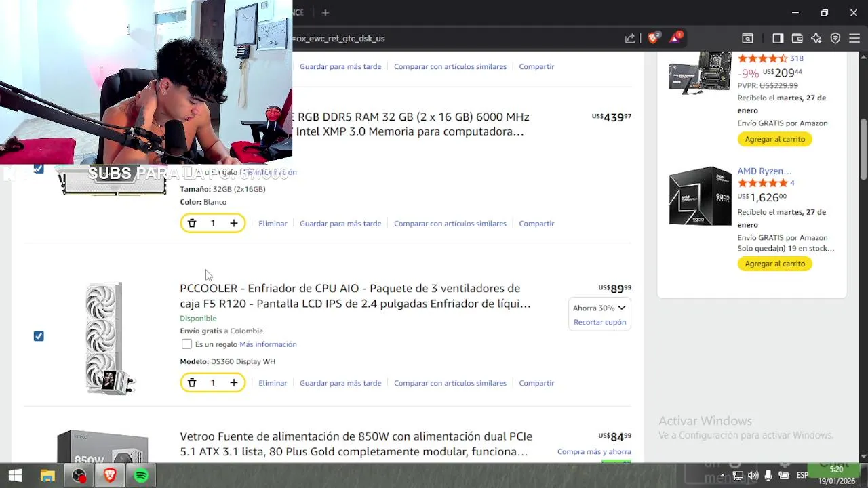The height and width of the screenshot is (488, 868).
Task: Open the Vetroo 850W power supply image
Action: (x=102, y=445)
